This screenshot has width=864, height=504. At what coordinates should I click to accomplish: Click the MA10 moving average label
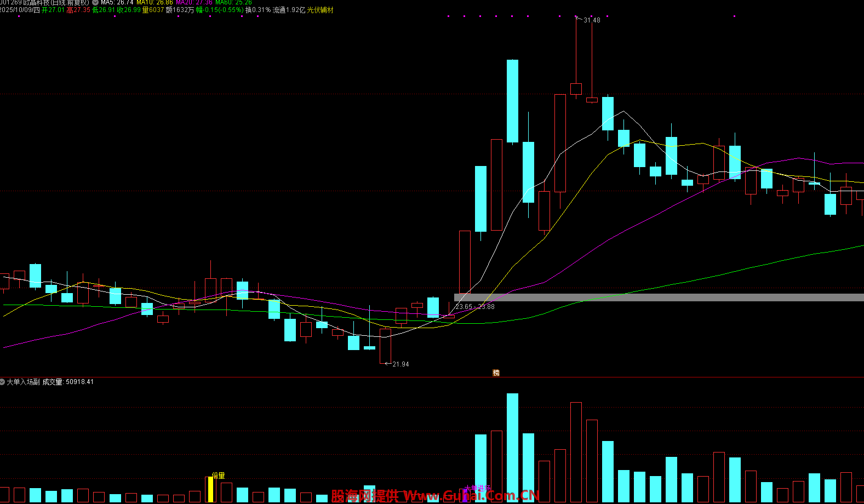click(x=155, y=2)
